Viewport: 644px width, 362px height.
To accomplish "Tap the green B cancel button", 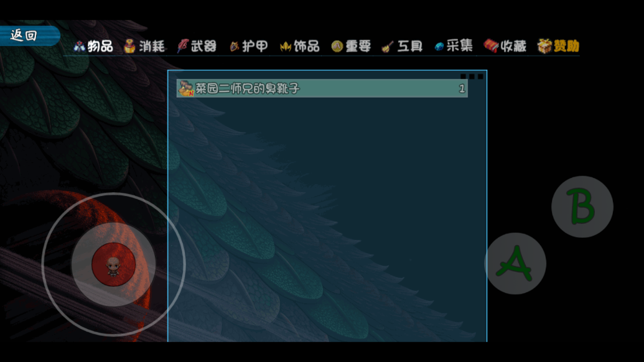I will [x=582, y=207].
